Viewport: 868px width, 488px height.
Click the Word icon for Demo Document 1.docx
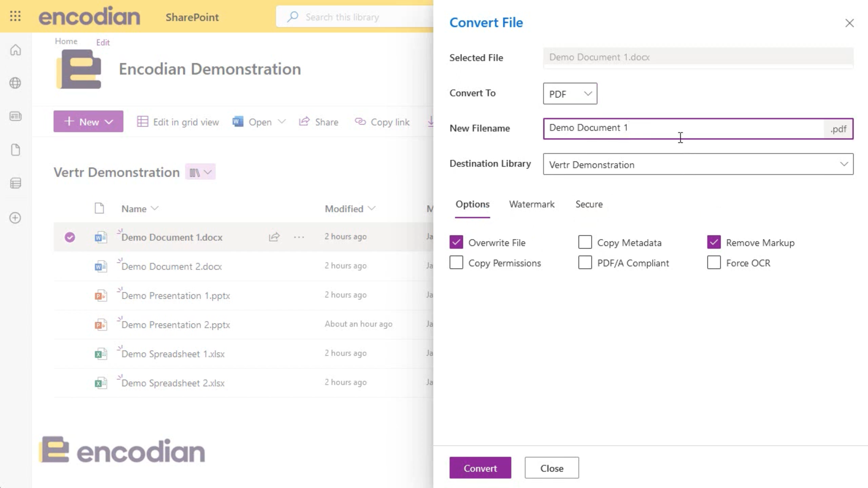(x=100, y=237)
